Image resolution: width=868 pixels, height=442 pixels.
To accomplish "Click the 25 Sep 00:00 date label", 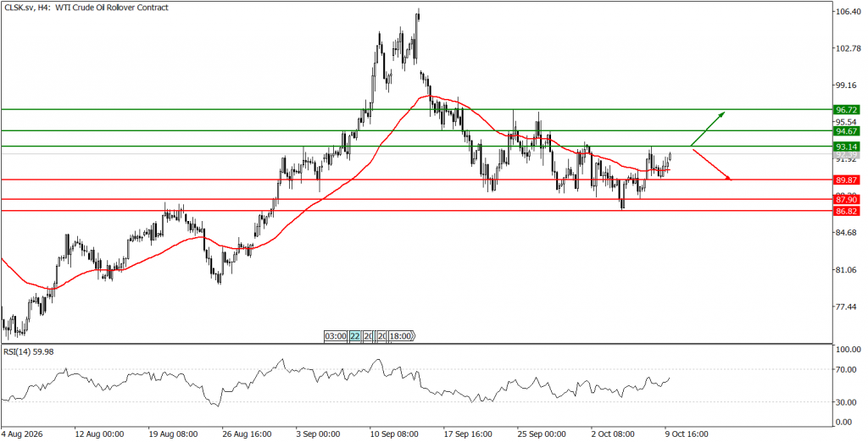I will pos(542,435).
